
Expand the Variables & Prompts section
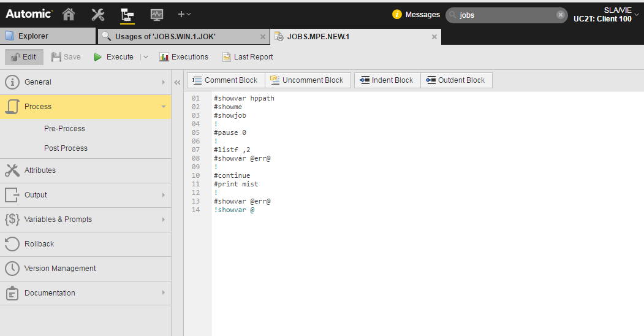[x=163, y=220]
